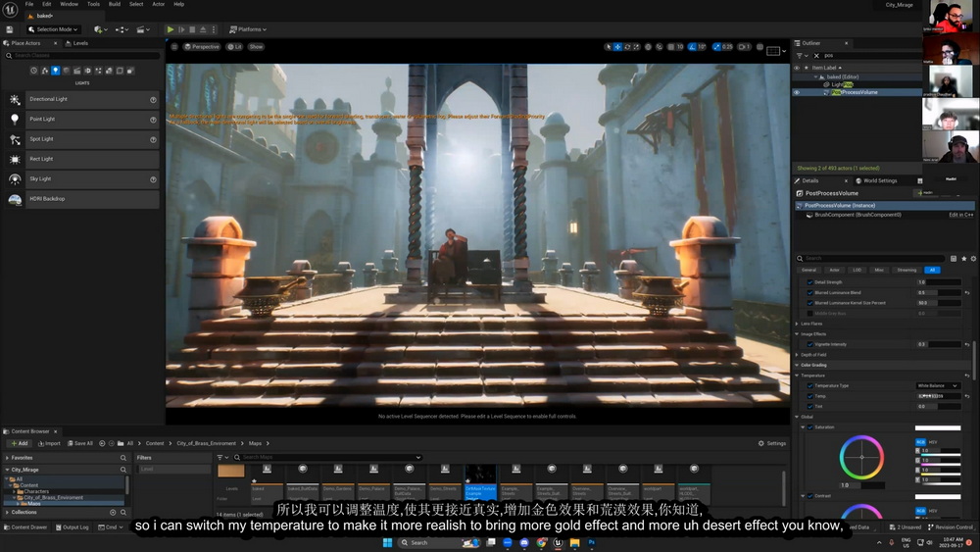The width and height of the screenshot is (980, 552).
Task: Open the File menu
Action: click(29, 4)
